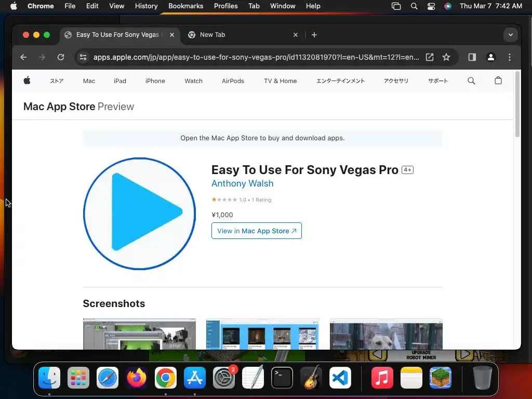Open Chrome side panel icon

click(472, 57)
